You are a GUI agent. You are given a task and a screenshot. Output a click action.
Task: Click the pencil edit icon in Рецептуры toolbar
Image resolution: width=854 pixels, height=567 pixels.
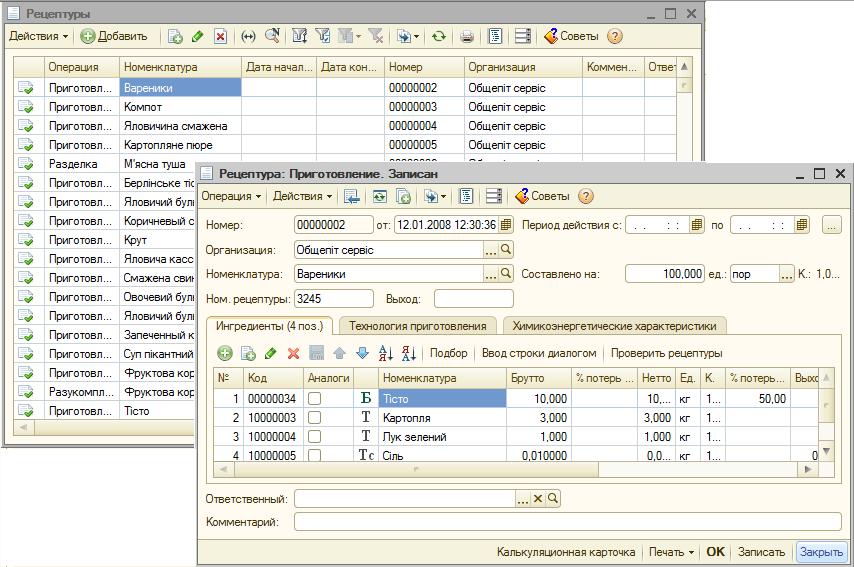(x=197, y=36)
